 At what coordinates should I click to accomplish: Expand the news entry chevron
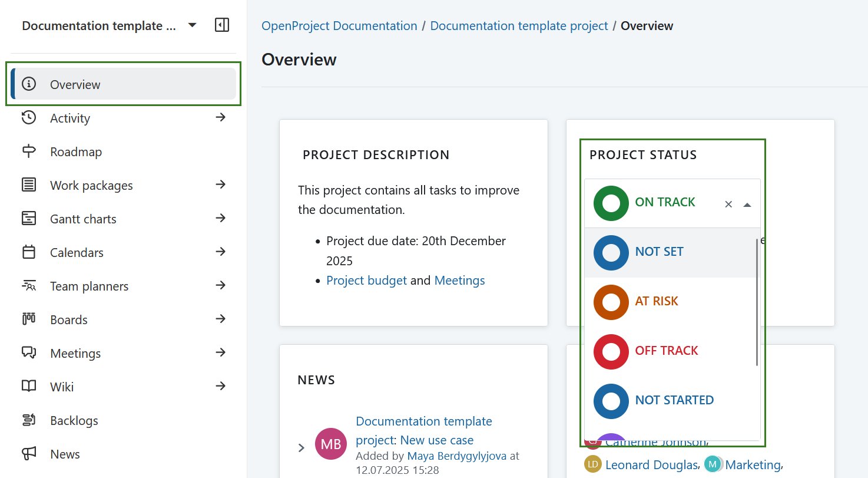(x=302, y=447)
